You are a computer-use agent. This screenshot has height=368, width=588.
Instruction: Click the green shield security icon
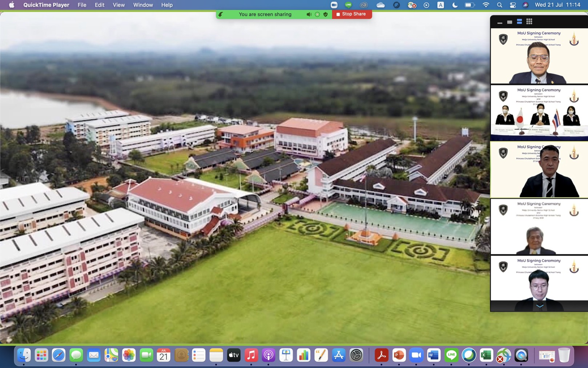326,15
